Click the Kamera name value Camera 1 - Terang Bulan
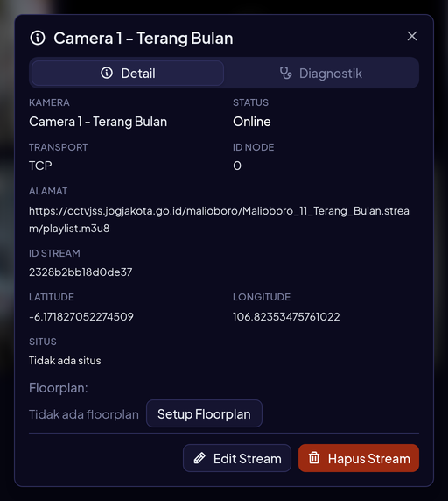 pos(98,122)
